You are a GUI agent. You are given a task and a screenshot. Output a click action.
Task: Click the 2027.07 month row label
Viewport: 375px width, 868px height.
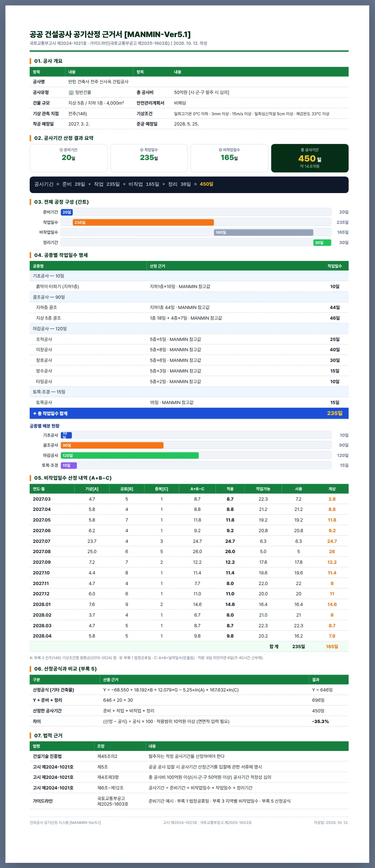42,541
